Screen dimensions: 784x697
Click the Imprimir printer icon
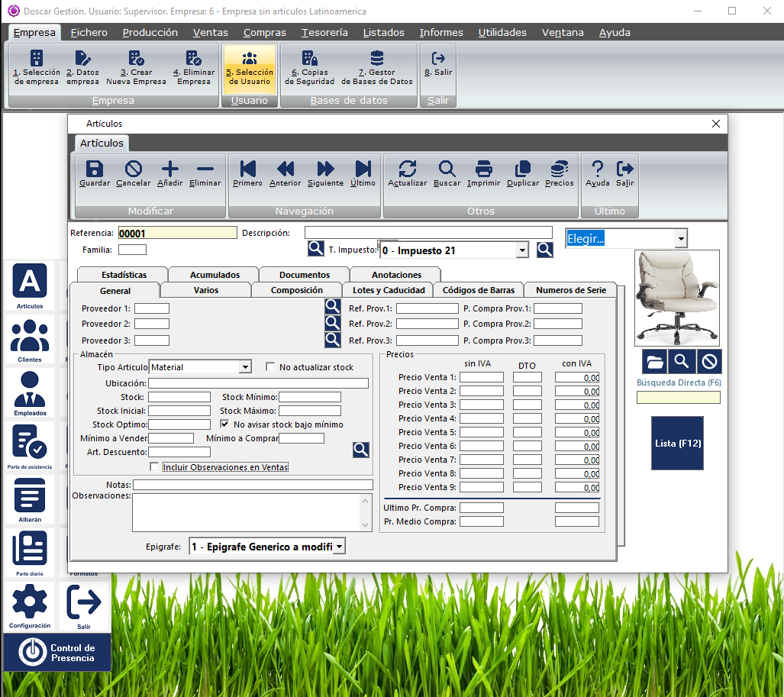click(484, 173)
